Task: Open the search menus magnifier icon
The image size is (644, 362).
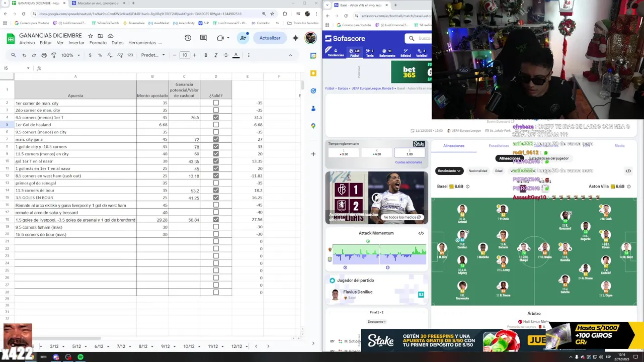Action: [14, 55]
